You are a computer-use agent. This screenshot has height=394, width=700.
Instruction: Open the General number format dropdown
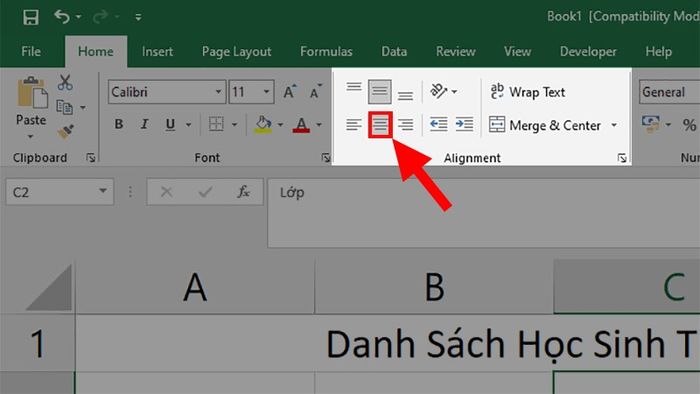(x=669, y=92)
